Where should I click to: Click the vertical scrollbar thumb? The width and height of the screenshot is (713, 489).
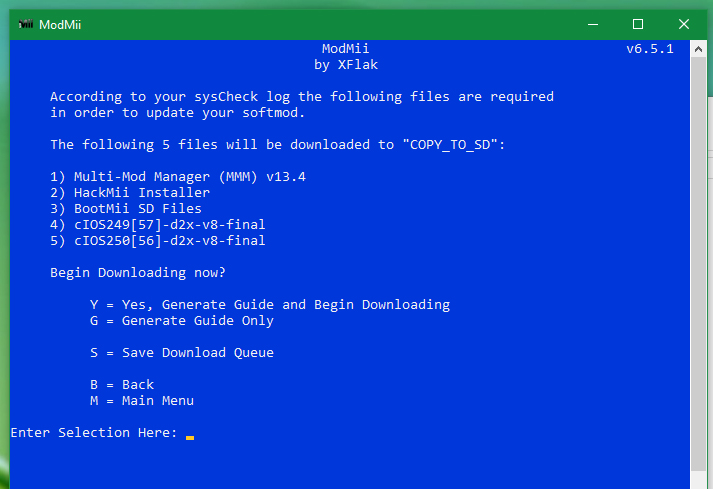pos(698,264)
